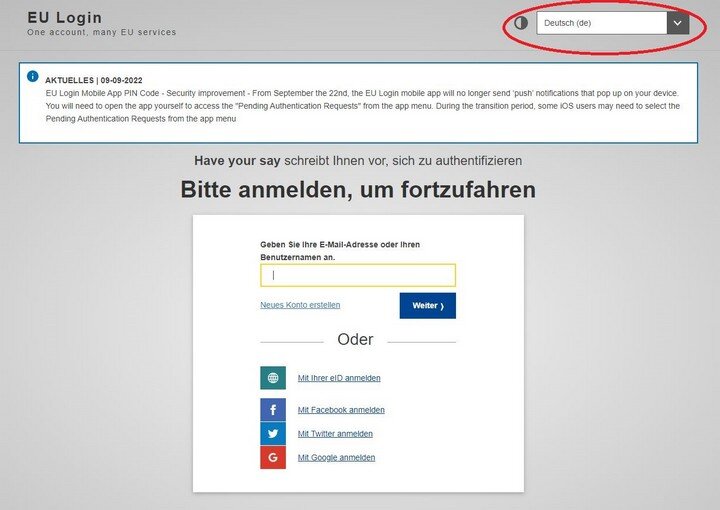
Task: Click the EU Login header title
Action: pyautogui.click(x=64, y=18)
